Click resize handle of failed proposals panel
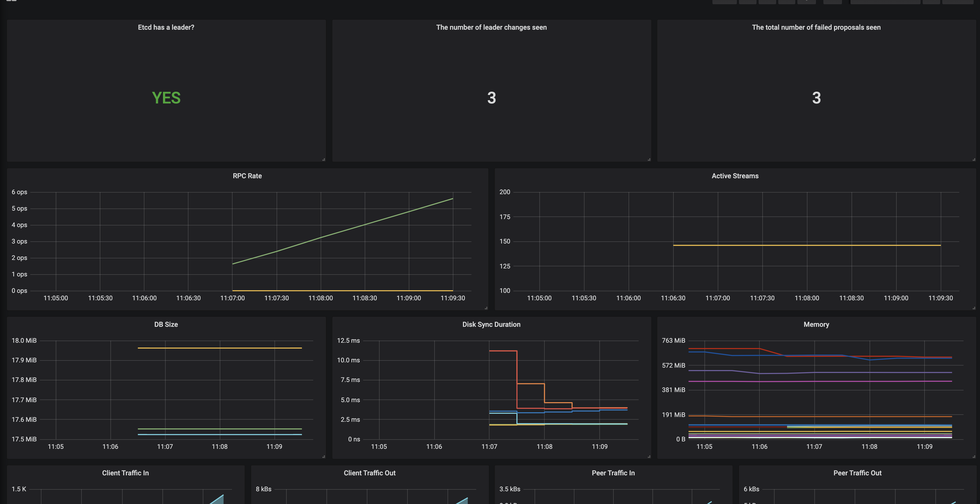This screenshot has height=504, width=980. pyautogui.click(x=974, y=159)
